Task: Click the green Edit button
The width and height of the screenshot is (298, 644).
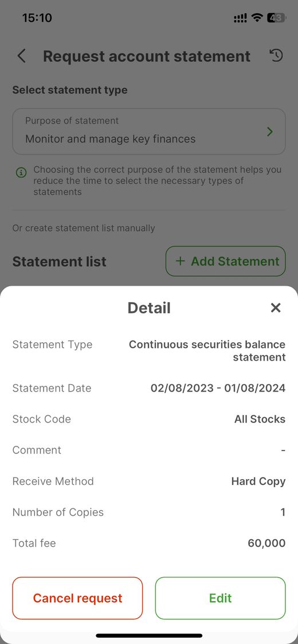Action: tap(220, 598)
